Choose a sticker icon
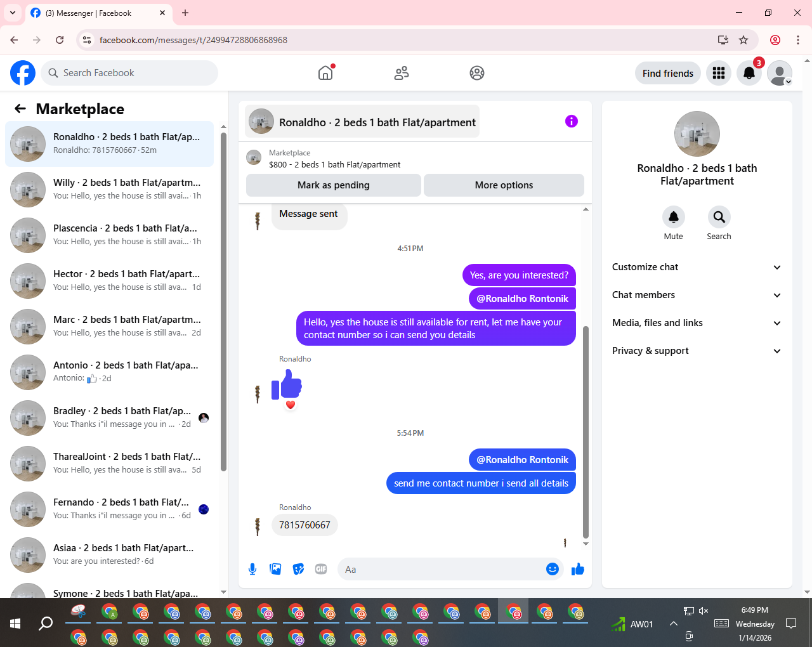This screenshot has height=647, width=812. pos(298,569)
